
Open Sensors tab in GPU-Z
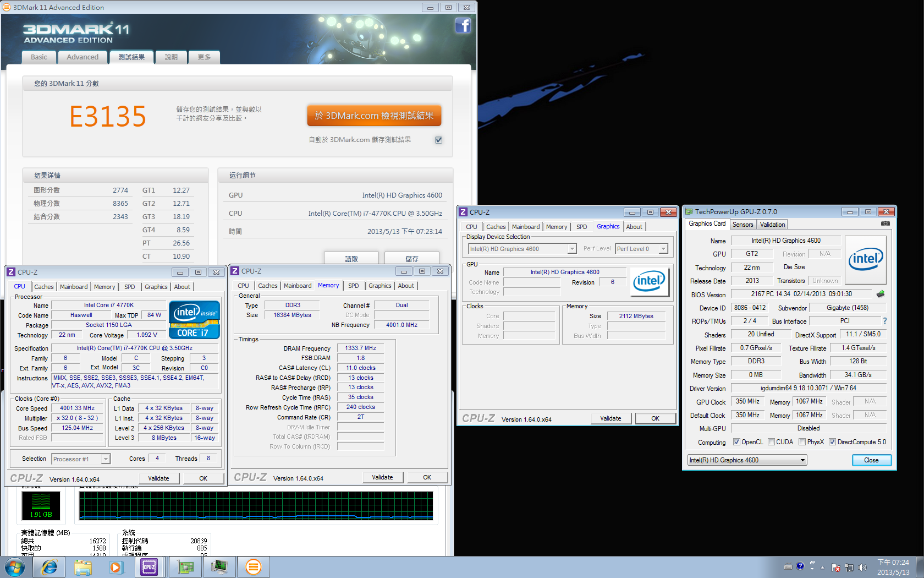[x=743, y=225]
